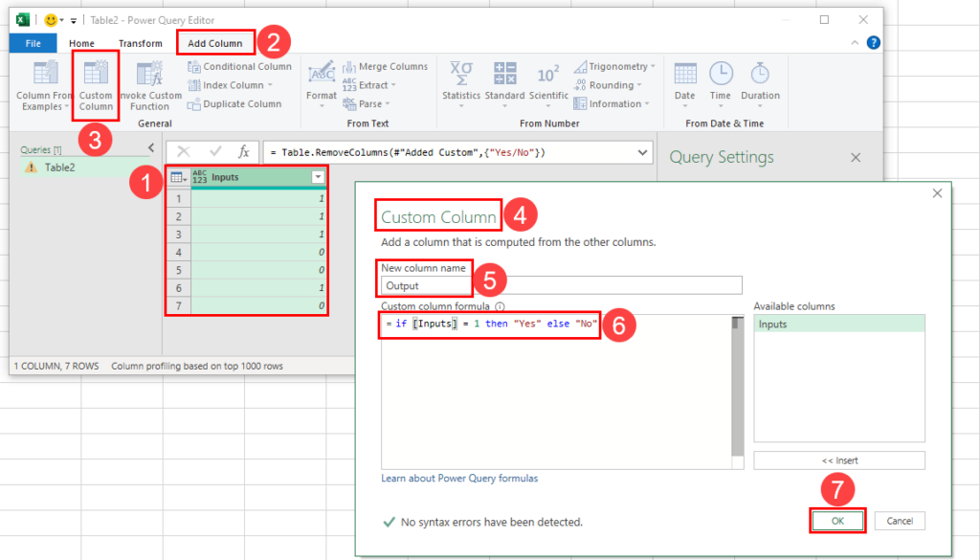Switch to the Add Column tab
Image resolution: width=980 pixels, height=560 pixels.
click(x=215, y=43)
